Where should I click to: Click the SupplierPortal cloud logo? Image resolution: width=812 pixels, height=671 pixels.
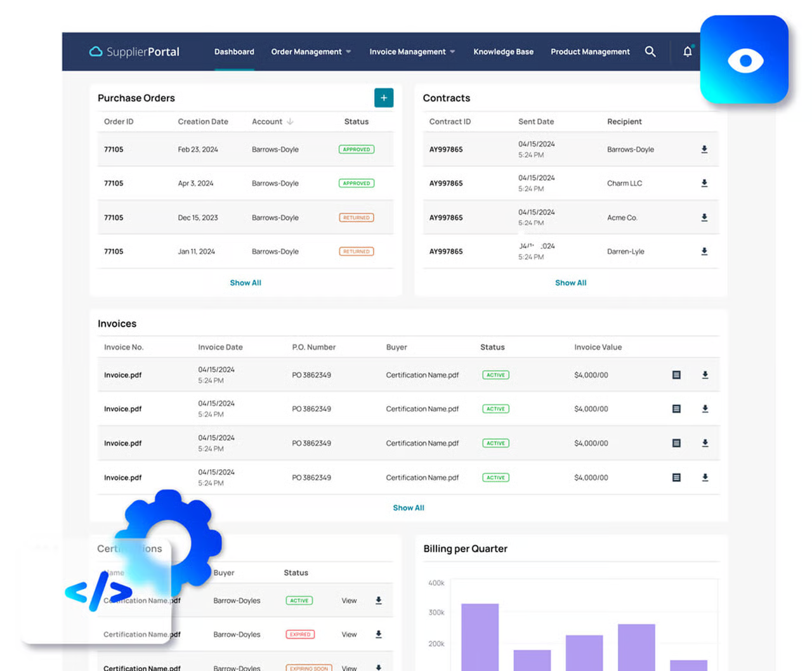pos(96,51)
